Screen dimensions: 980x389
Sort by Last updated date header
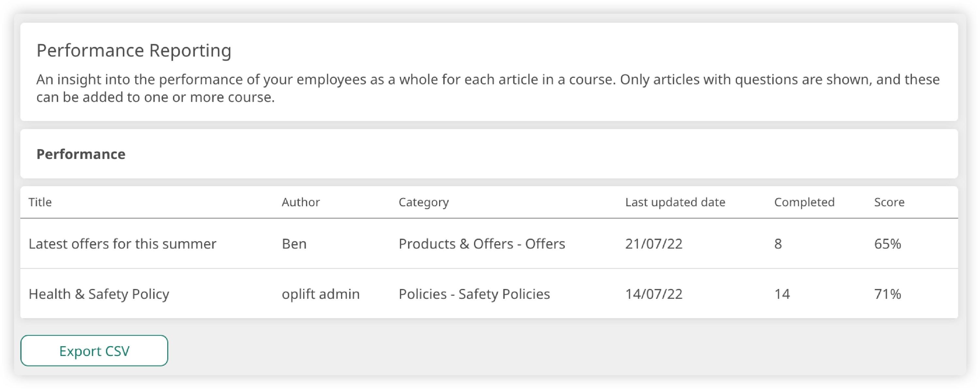[675, 202]
